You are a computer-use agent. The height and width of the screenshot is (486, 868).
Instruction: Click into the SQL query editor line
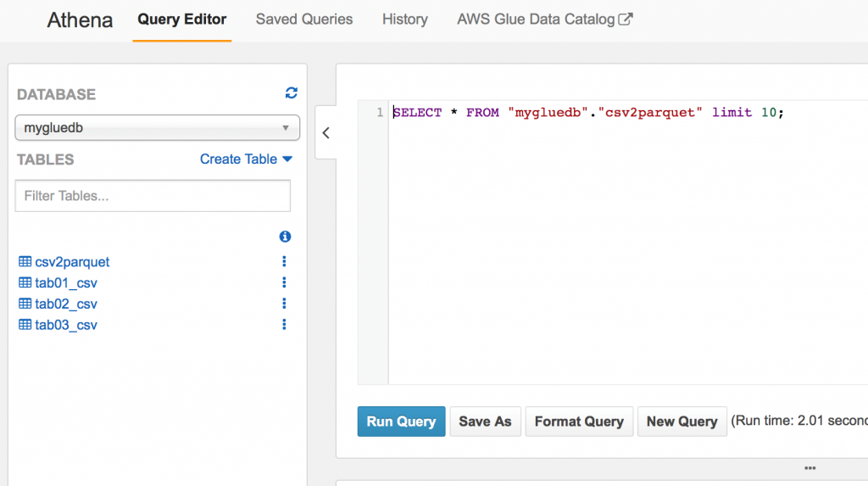[x=588, y=113]
